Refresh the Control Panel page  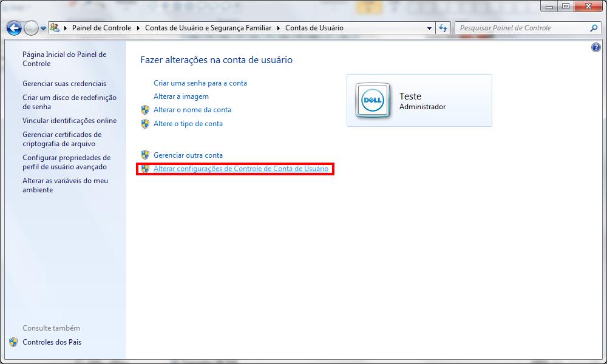coord(443,29)
